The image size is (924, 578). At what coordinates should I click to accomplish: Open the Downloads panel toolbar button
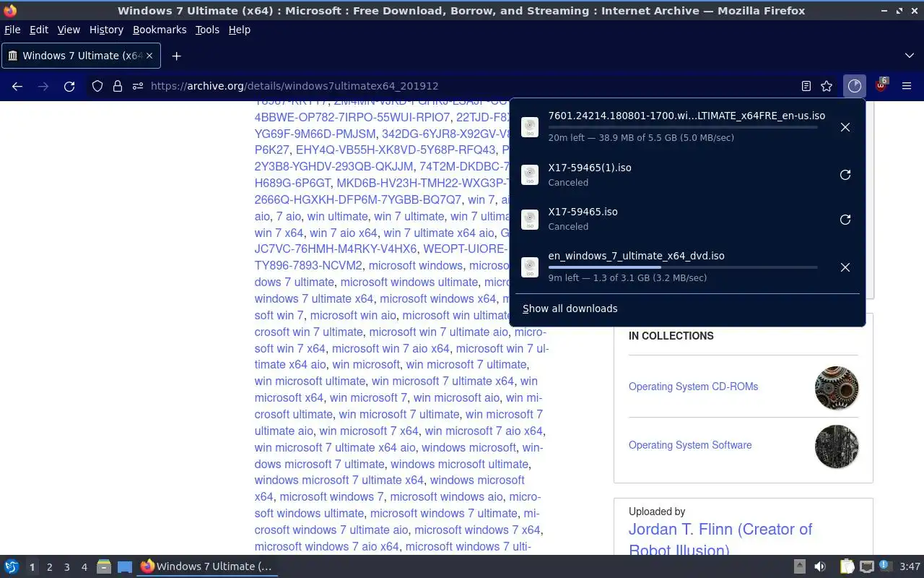tap(855, 86)
